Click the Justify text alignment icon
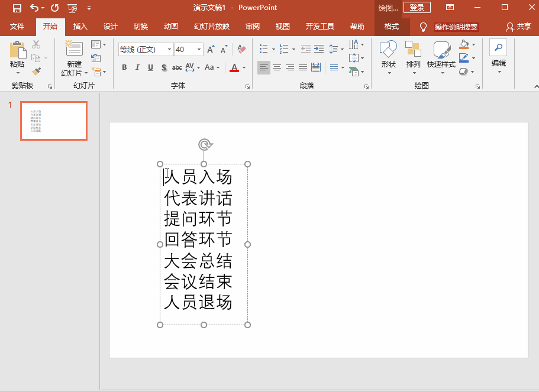Screen dimensions: 539x392 [303, 67]
